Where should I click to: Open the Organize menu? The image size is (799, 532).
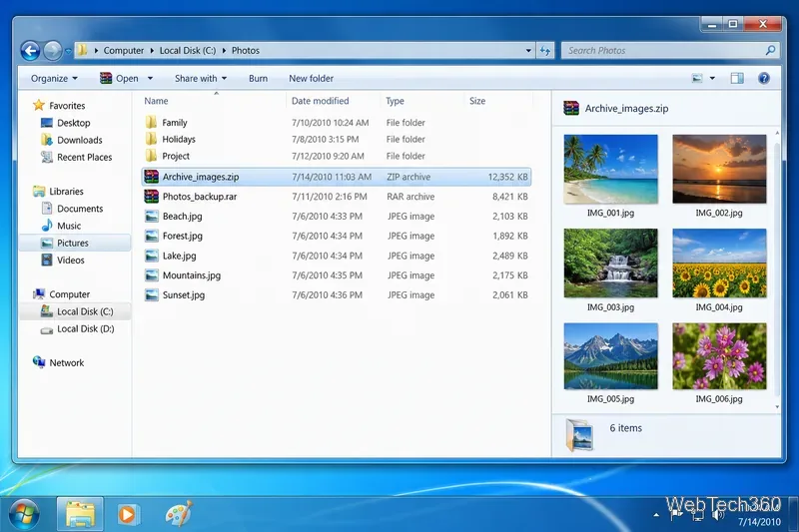[x=54, y=79]
